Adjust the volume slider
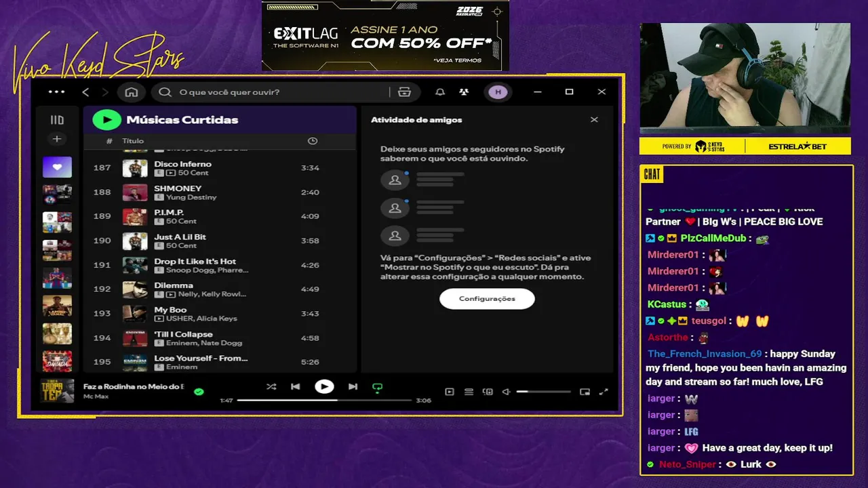The image size is (868, 488). pyautogui.click(x=542, y=392)
